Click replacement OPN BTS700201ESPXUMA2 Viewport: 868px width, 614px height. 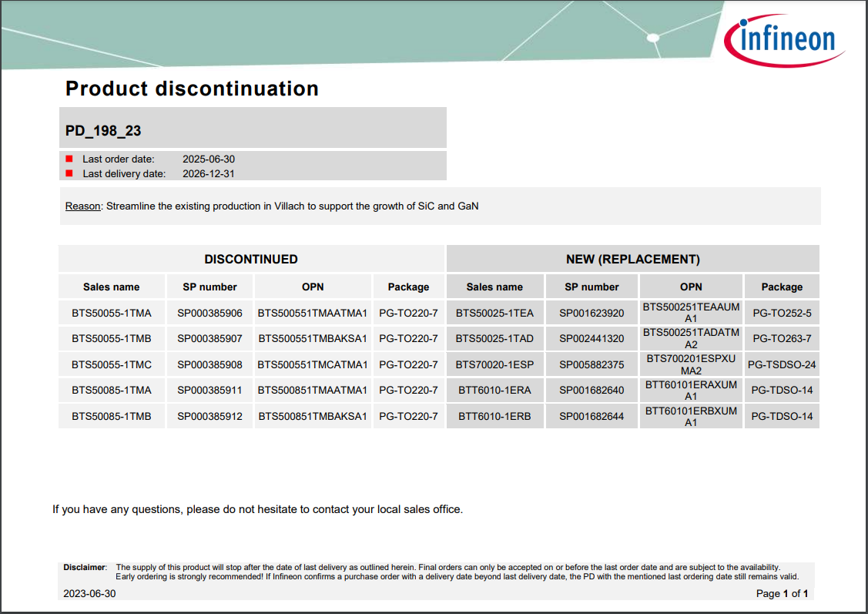tap(691, 364)
